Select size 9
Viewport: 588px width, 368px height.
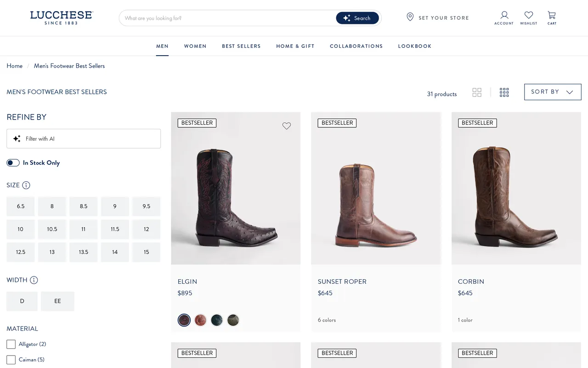[x=115, y=207]
